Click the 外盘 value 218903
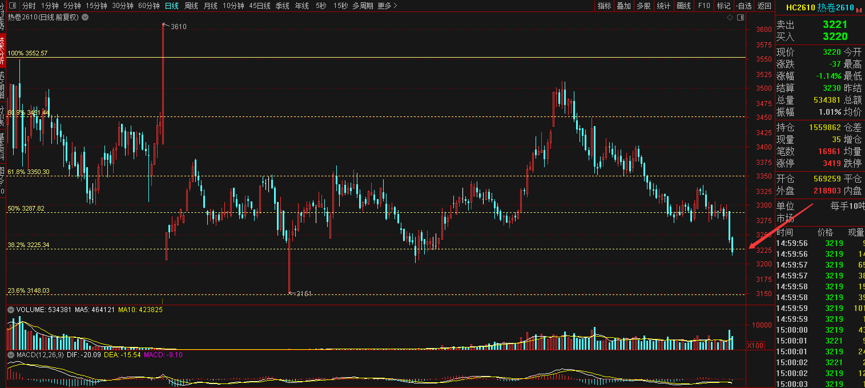This screenshot has height=388, width=865. click(x=828, y=190)
